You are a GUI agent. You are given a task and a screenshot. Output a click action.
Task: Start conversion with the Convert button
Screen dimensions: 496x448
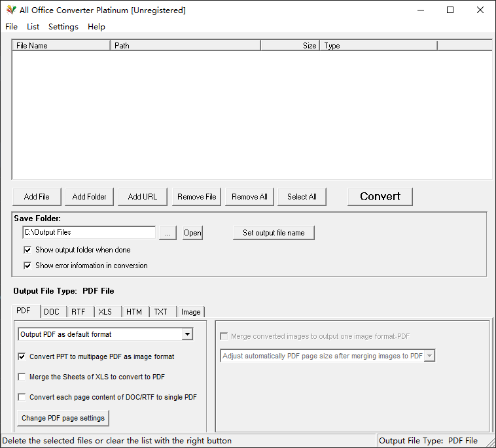pyautogui.click(x=380, y=197)
